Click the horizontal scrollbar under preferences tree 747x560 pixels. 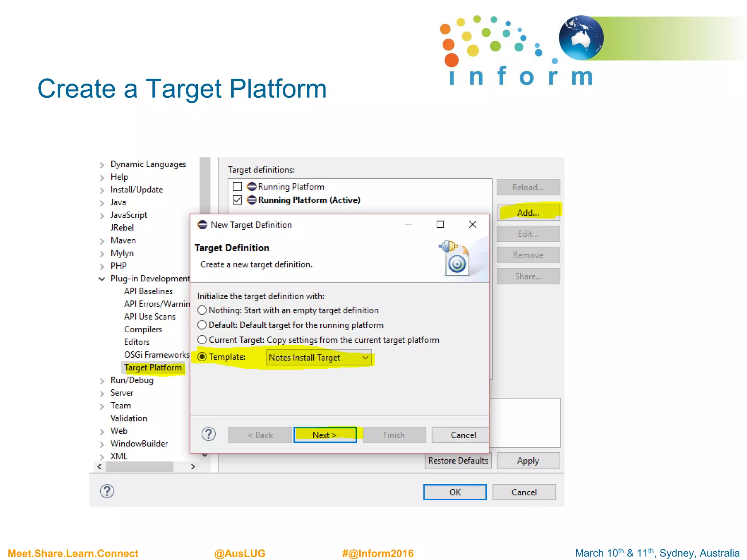[139, 467]
